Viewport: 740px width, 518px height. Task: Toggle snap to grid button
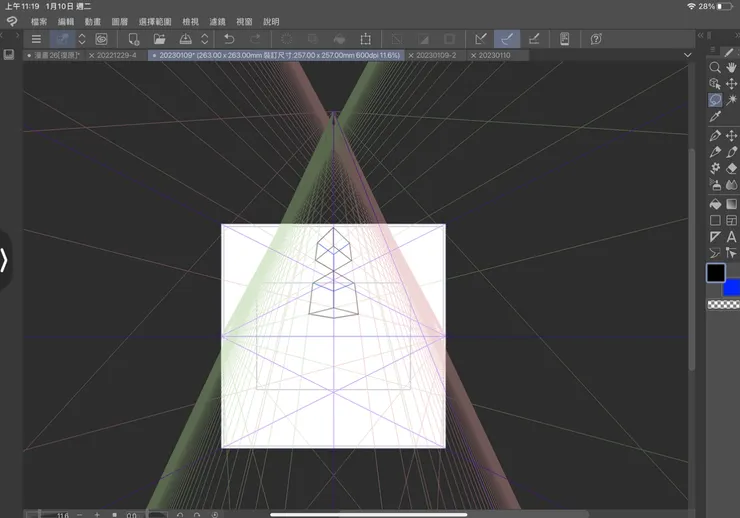pos(533,39)
